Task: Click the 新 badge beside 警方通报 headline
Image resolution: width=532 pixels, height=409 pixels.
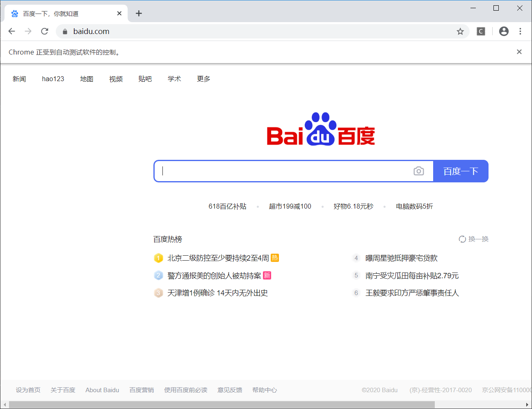Action: [267, 275]
